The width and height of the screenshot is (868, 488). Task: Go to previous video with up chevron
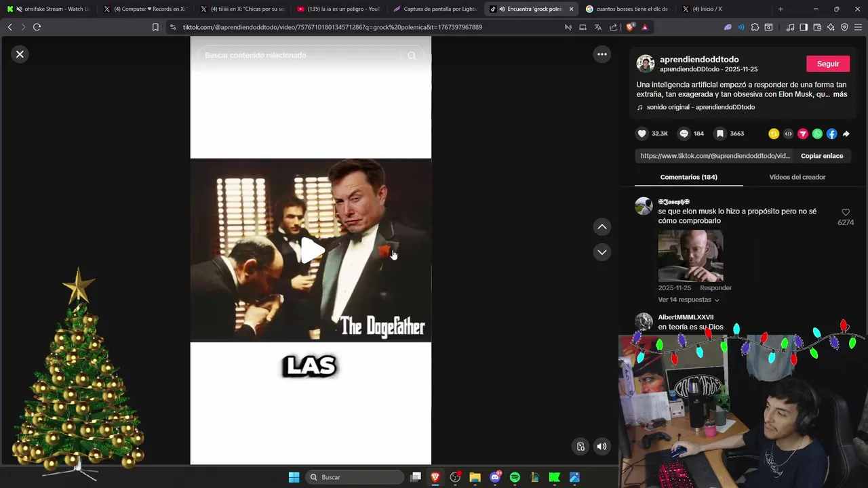point(601,227)
